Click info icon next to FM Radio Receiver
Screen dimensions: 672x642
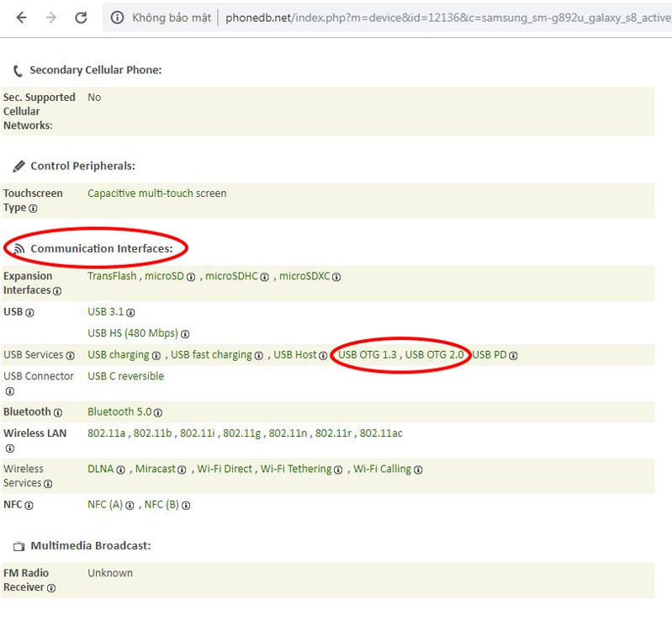point(51,588)
